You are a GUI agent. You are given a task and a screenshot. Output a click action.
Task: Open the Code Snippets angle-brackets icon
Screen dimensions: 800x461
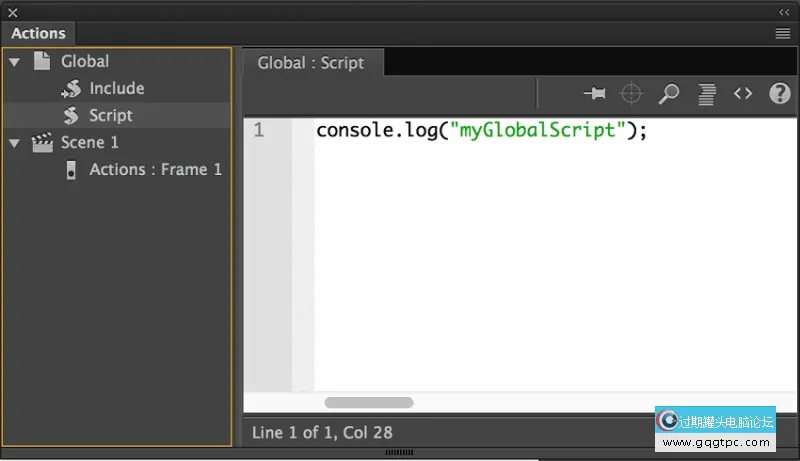(x=742, y=94)
